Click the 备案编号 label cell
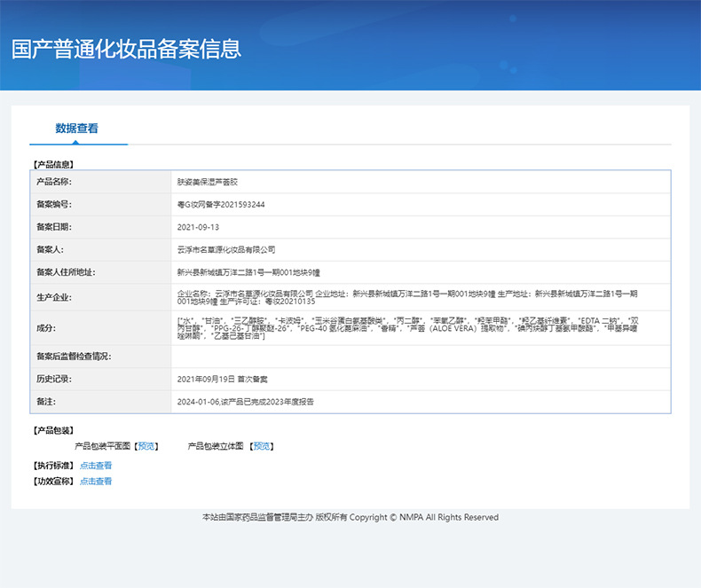Image resolution: width=701 pixels, height=588 pixels. point(100,205)
